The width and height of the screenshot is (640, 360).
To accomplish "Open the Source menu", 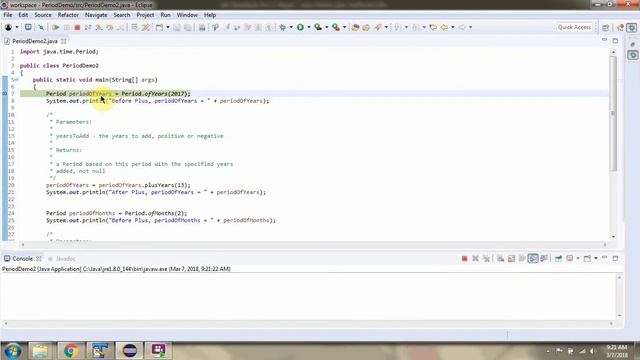I will [x=43, y=15].
